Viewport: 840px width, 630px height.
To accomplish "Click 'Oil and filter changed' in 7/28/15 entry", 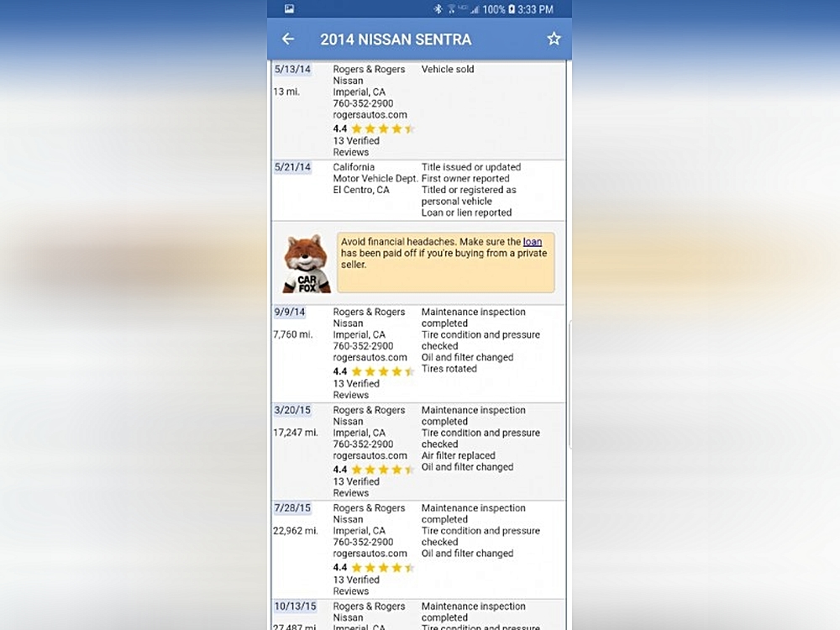I will (x=468, y=554).
